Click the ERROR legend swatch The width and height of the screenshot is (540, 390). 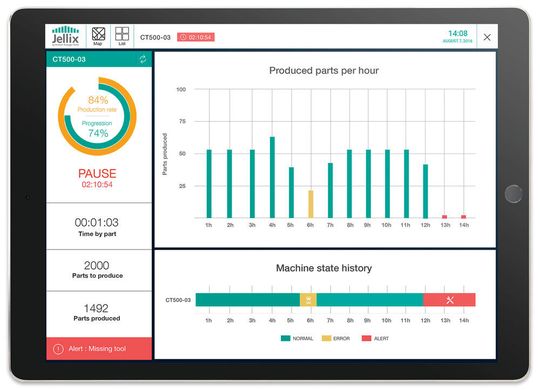(x=326, y=338)
